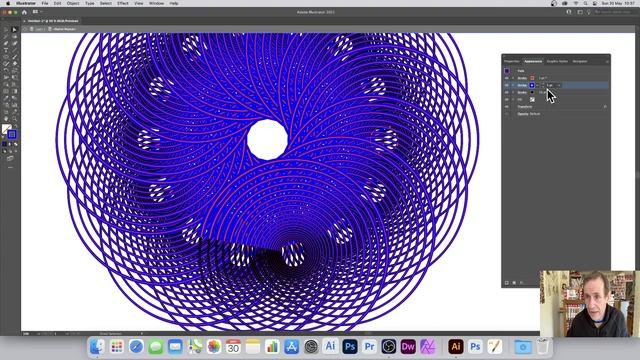Screen dimensions: 640x360
Task: Hide the first (orange) stroke visibility eye
Action: (507, 78)
